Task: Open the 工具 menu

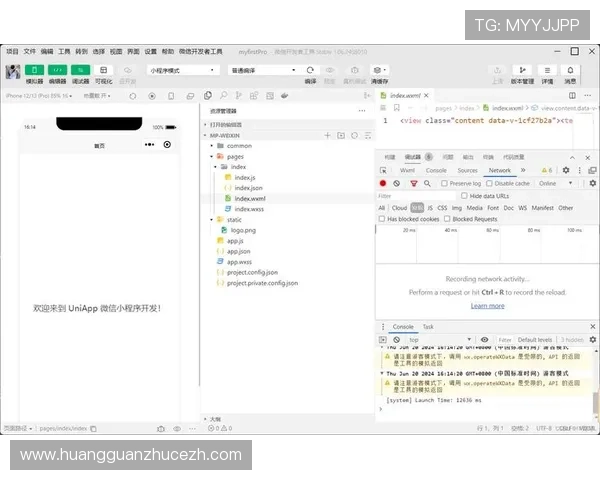Action: pos(64,52)
